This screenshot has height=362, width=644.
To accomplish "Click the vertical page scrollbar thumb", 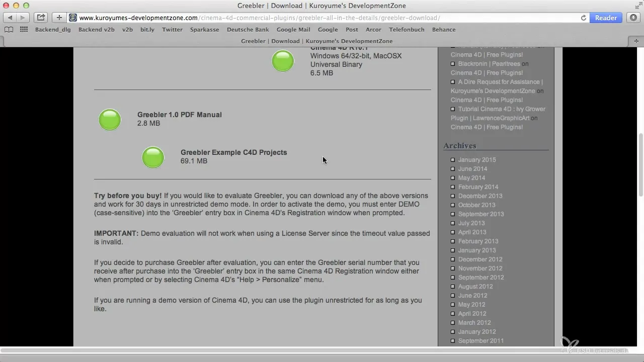I will [641, 165].
